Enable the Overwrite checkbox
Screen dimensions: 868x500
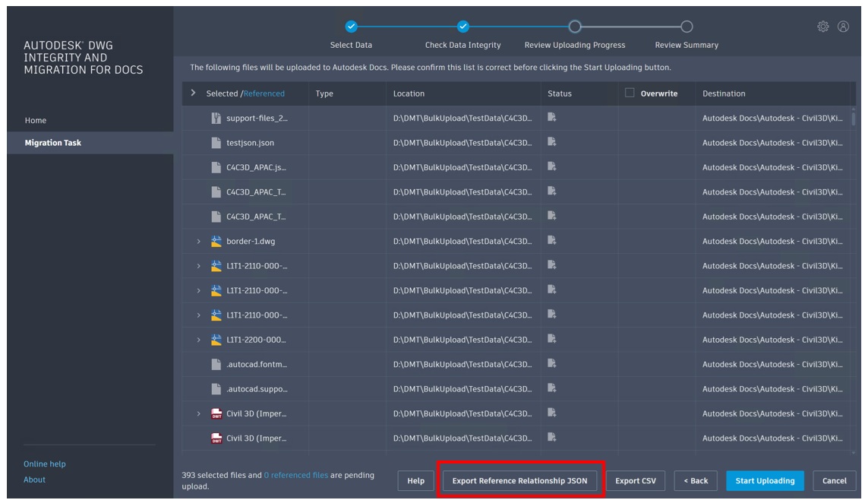coord(630,93)
